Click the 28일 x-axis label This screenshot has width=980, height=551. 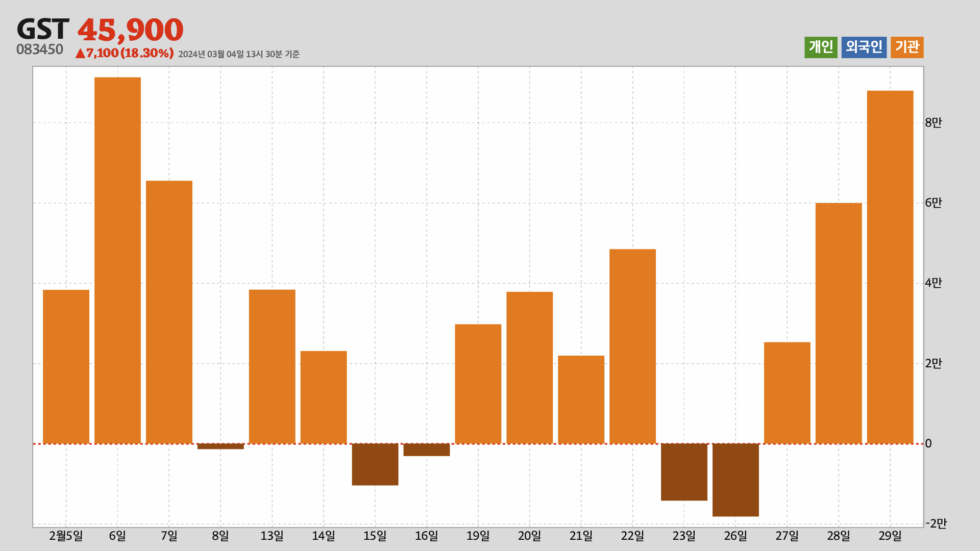pos(839,536)
